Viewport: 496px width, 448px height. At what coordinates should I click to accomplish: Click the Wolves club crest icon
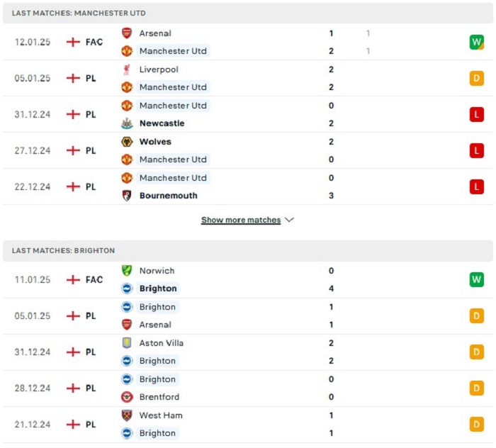click(x=127, y=142)
